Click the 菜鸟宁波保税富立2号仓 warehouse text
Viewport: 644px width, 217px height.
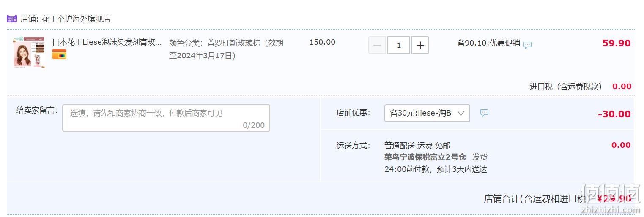click(x=425, y=157)
